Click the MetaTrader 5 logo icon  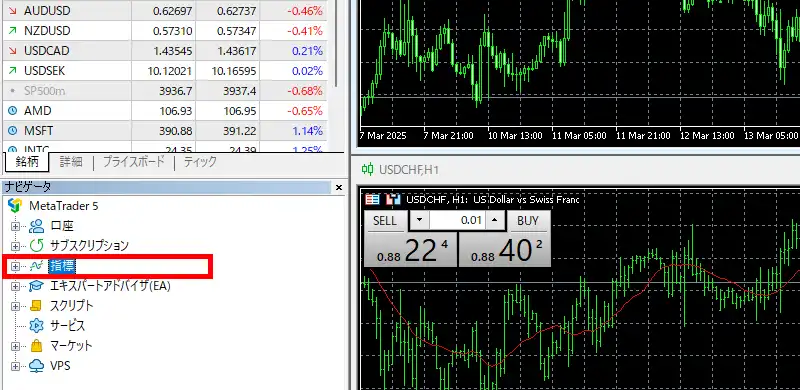(15, 206)
